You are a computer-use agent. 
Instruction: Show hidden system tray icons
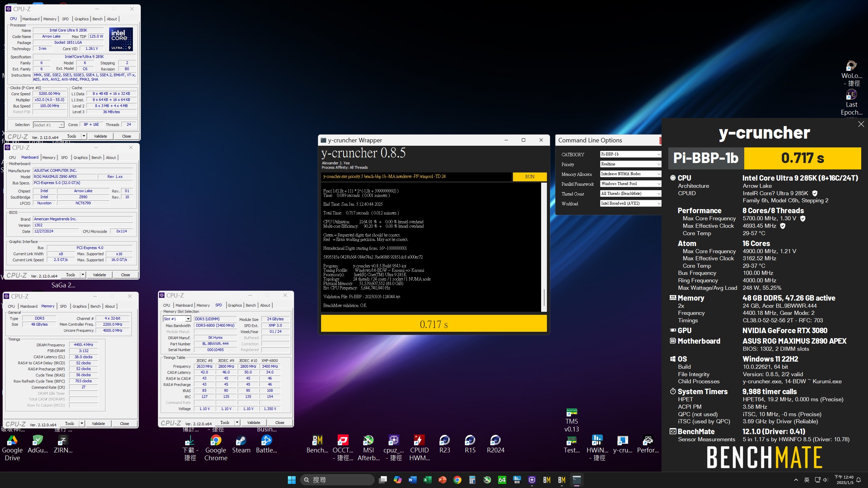(796, 480)
